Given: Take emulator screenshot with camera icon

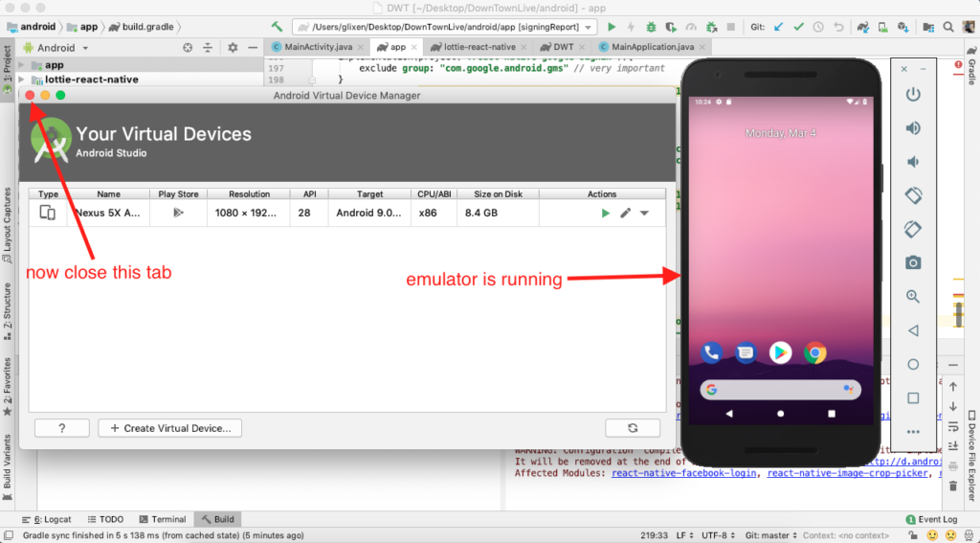Looking at the screenshot, I should tap(913, 262).
